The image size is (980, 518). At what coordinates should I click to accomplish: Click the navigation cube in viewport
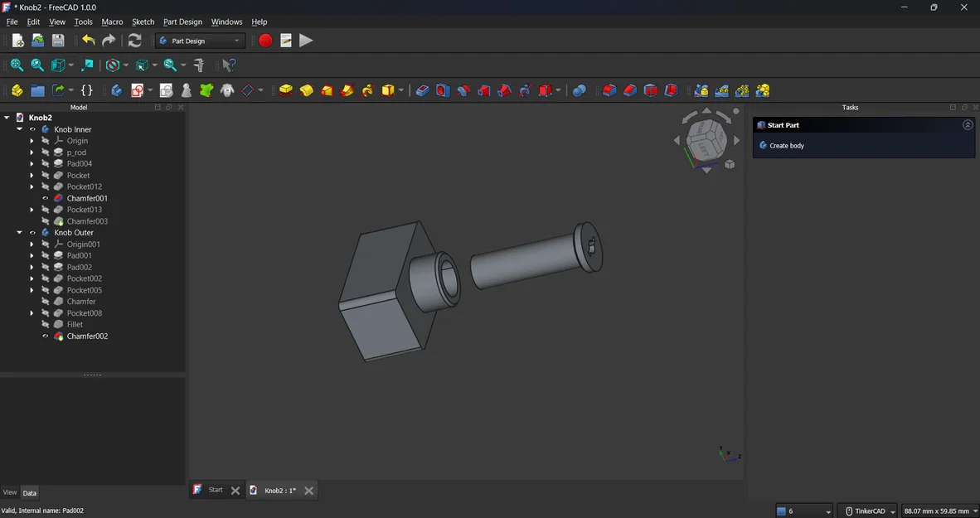[x=706, y=139]
